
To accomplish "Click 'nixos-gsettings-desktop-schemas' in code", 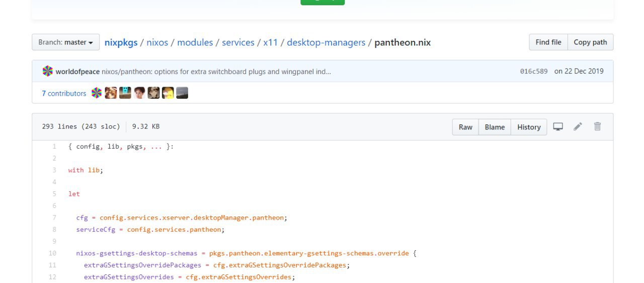I will 136,253.
